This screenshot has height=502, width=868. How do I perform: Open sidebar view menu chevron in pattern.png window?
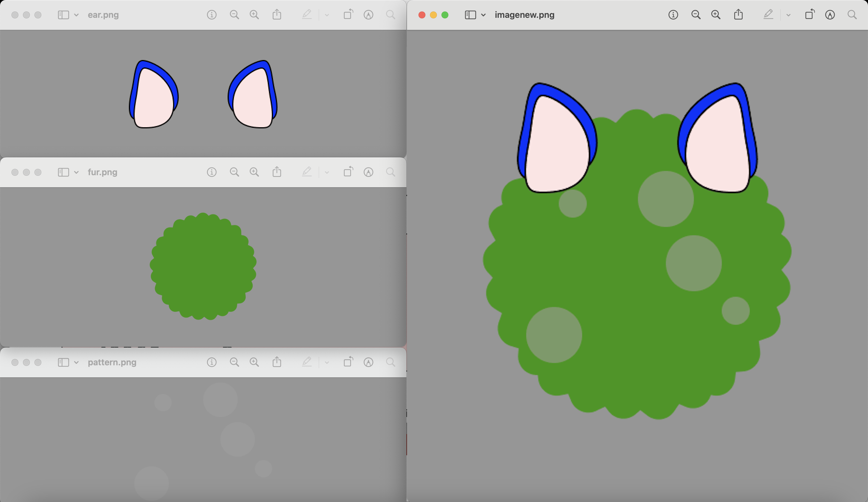click(76, 362)
